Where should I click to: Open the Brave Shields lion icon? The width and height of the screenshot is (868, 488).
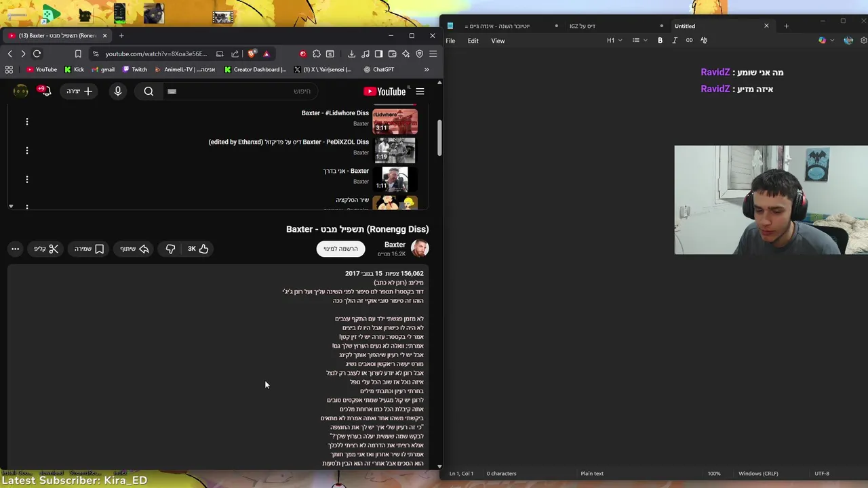pyautogui.click(x=252, y=54)
